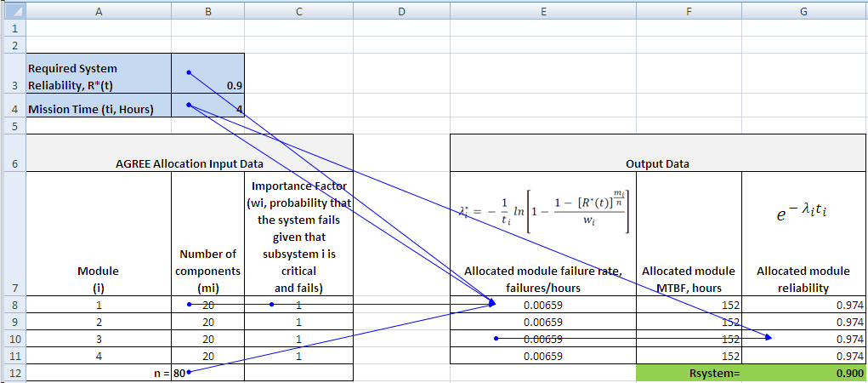Click the 'AGREE Allocation Input Data' heading cell
868x383 pixels.
190,152
